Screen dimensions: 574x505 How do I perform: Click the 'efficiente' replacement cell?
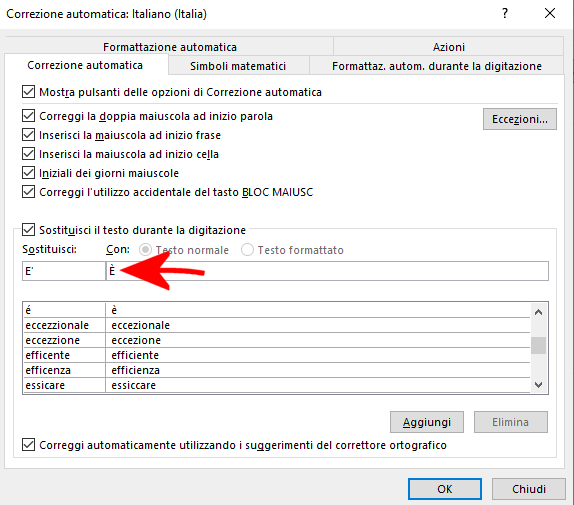pyautogui.click(x=318, y=355)
